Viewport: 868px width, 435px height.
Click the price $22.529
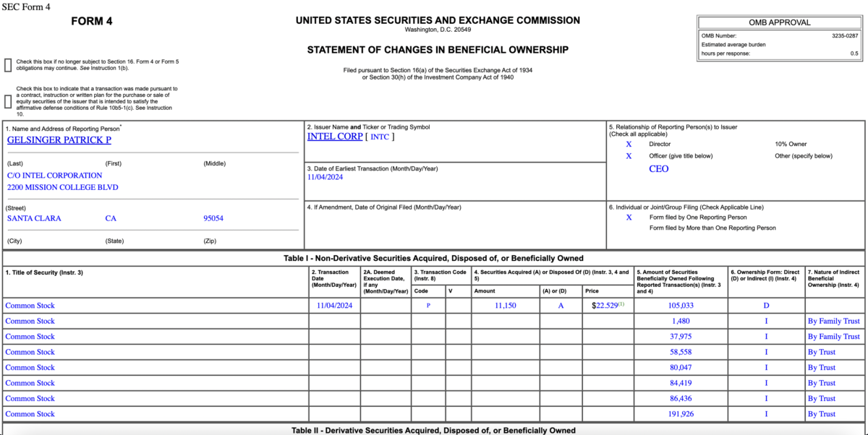coord(605,306)
